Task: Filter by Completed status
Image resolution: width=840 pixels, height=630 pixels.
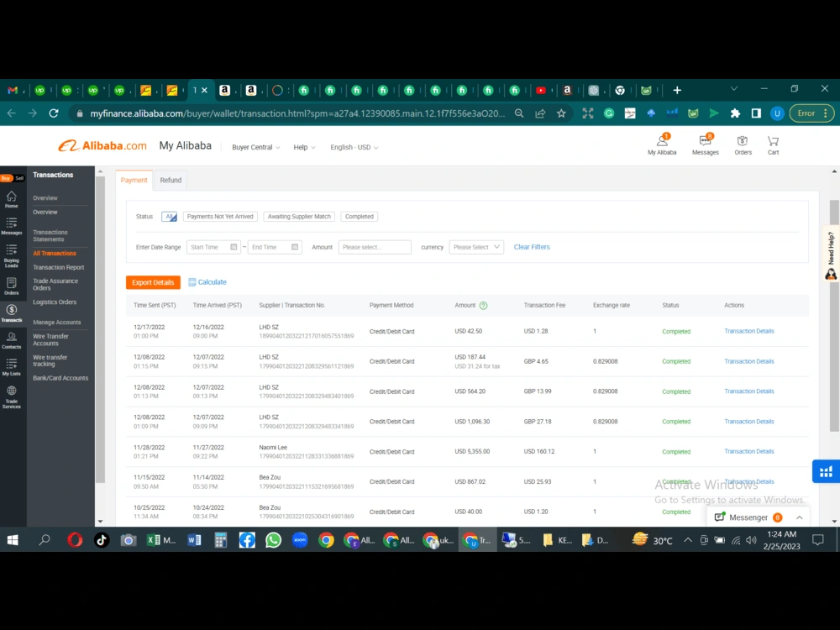Action: (359, 217)
